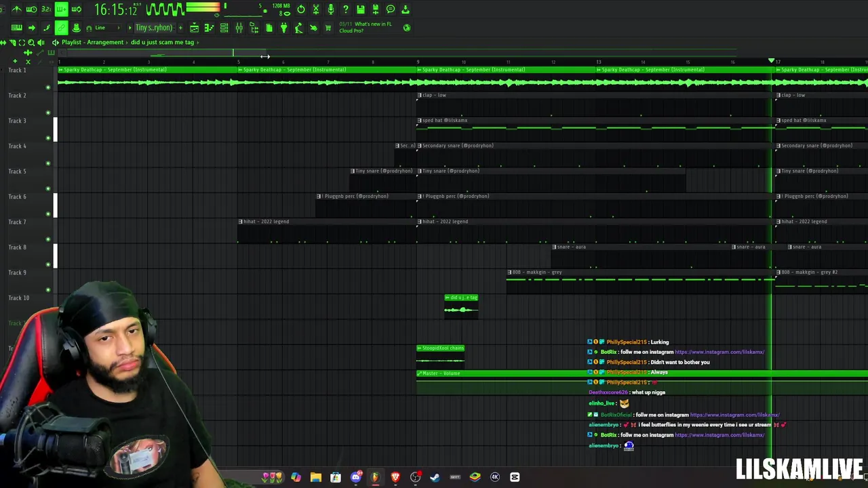Open the Browser tree icon
This screenshot has height=488, width=868.
[x=254, y=28]
